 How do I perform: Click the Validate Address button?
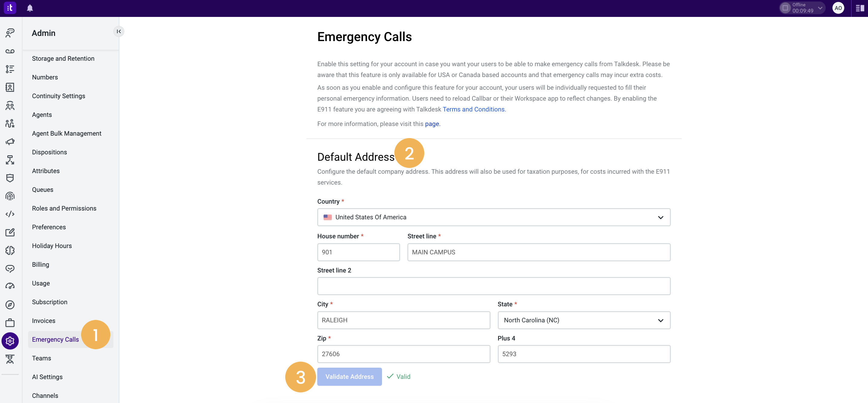click(349, 377)
